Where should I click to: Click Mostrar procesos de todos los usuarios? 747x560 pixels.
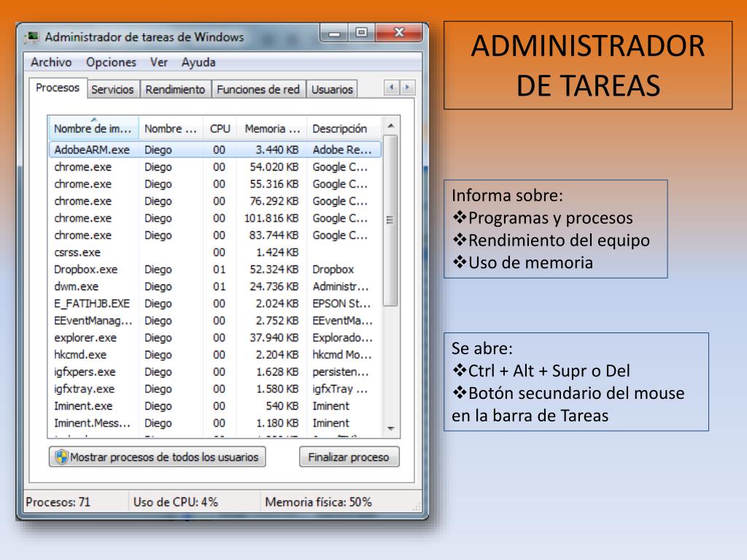[x=158, y=457]
